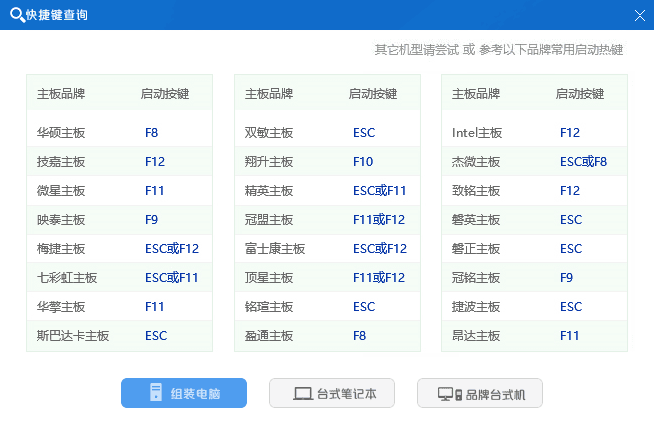
Task: Click the 昂达主板 entry
Action: coord(534,336)
